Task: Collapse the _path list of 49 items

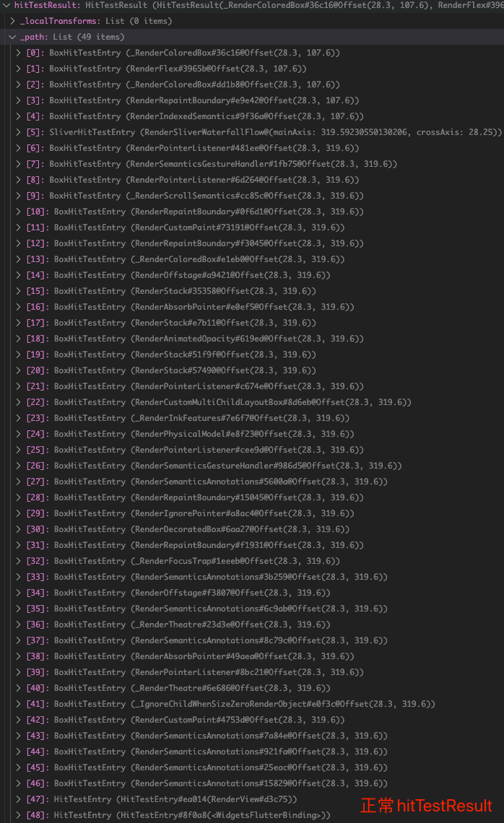Action: coord(12,38)
